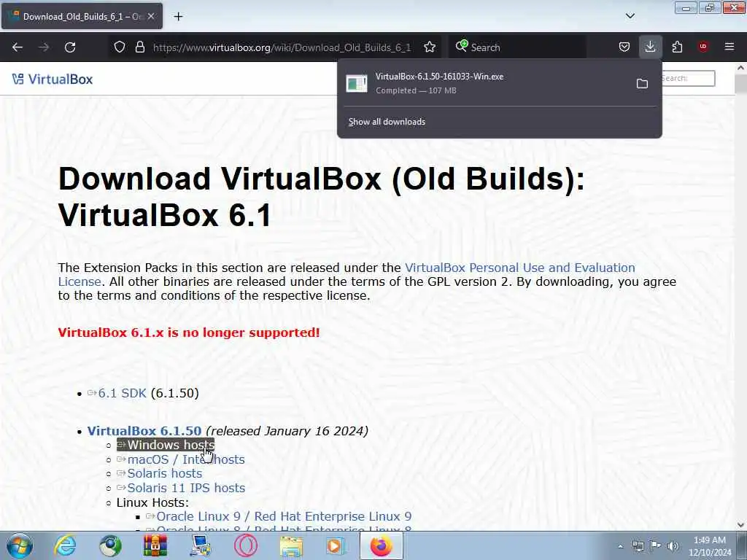This screenshot has width=747, height=560.
Task: Open the volume speaker tray icon
Action: point(673,546)
